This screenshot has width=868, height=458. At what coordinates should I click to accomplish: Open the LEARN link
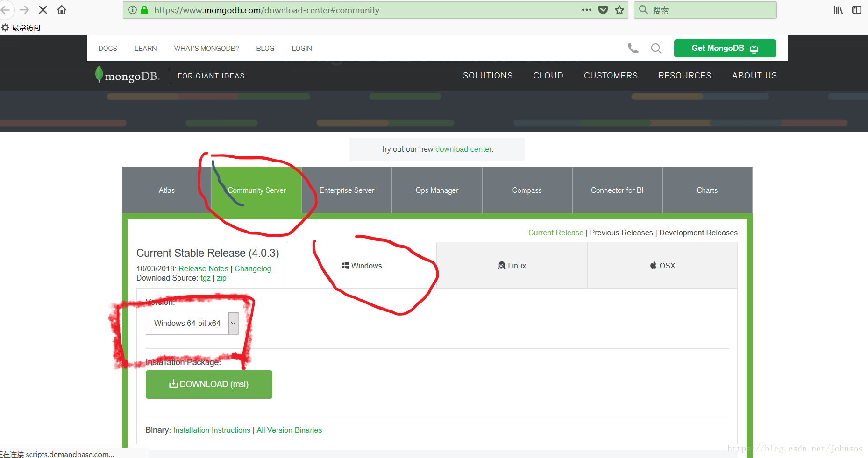tap(145, 48)
